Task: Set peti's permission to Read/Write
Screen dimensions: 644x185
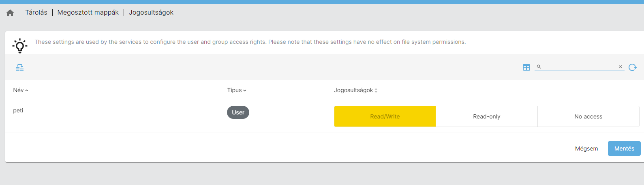Action: (x=385, y=116)
